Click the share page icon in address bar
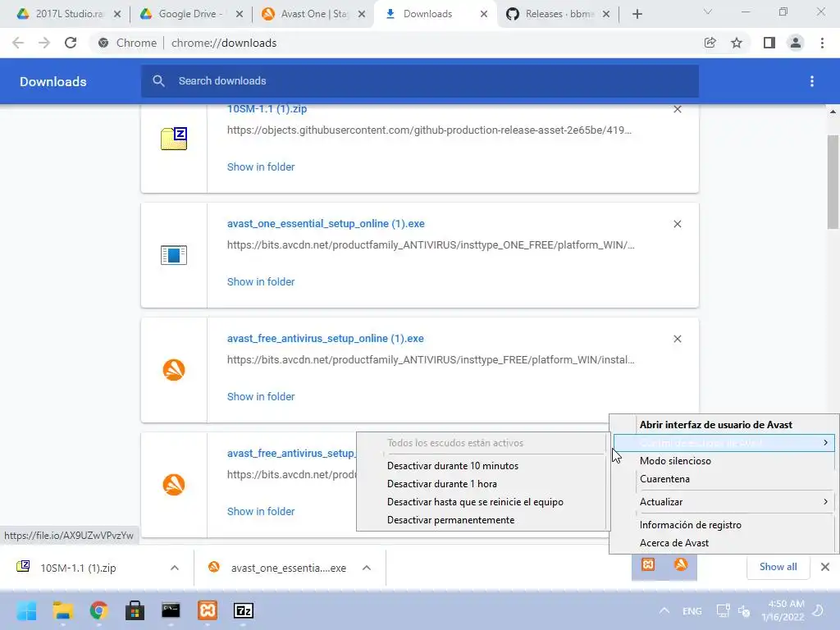Screen dimensions: 840x630 click(710, 43)
